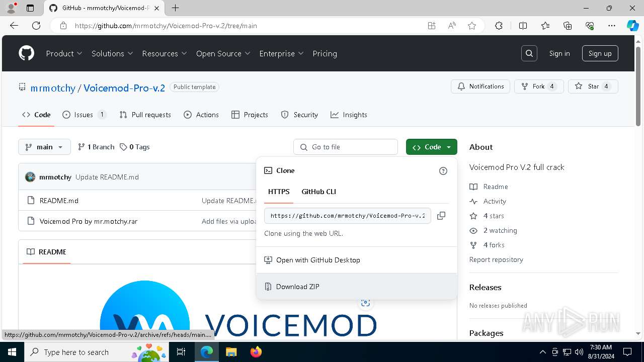View site information lock icon
Image resolution: width=644 pixels, height=362 pixels.
[63, 26]
